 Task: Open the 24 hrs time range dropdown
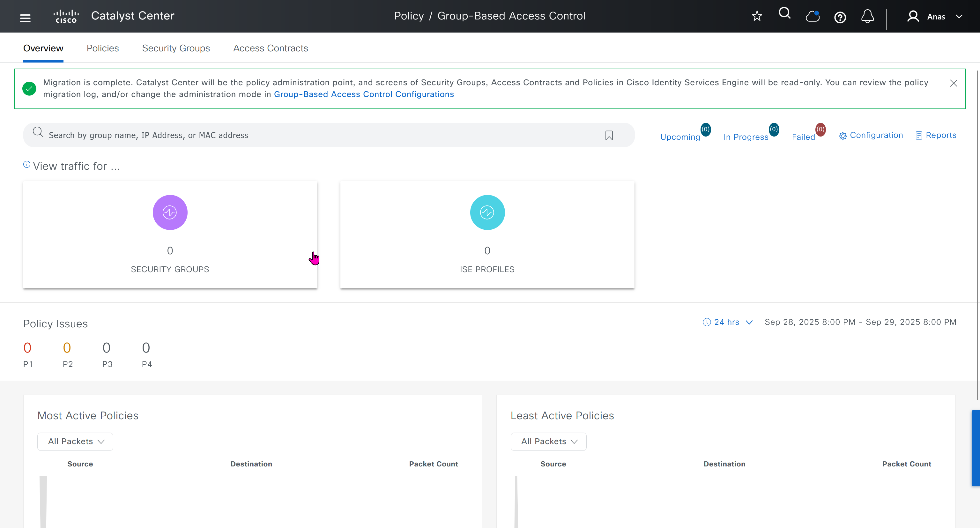727,322
